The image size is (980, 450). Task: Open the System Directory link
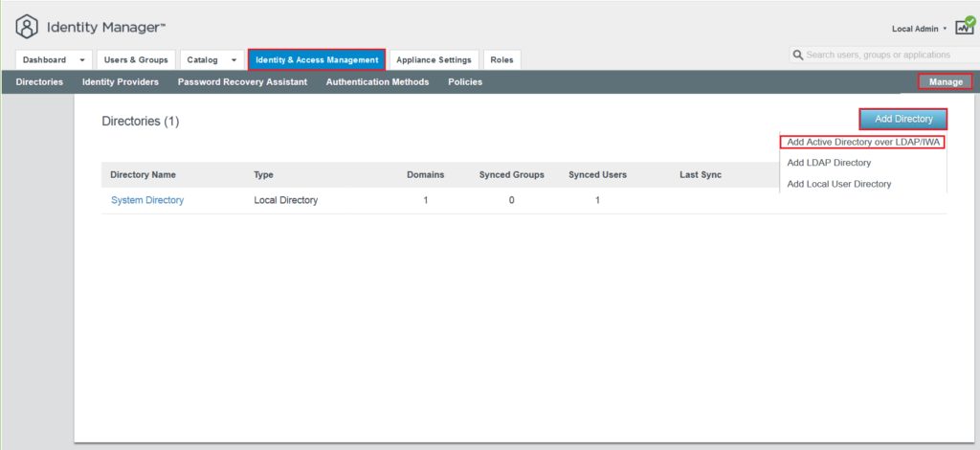tap(147, 200)
